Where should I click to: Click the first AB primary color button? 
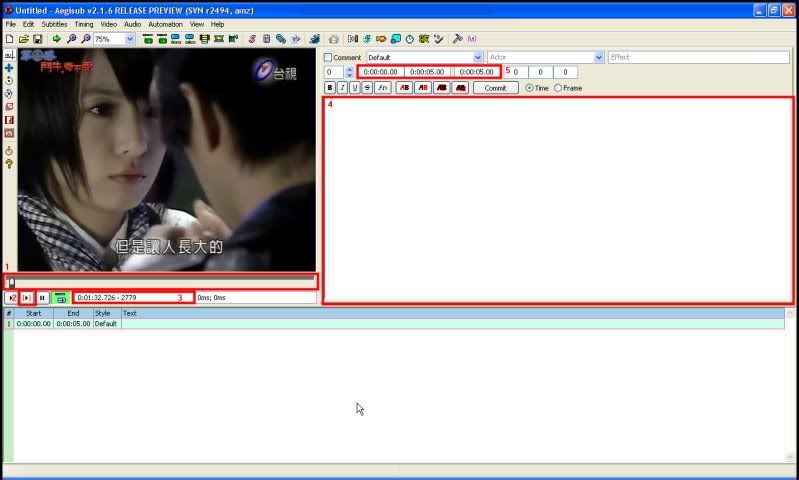point(405,88)
